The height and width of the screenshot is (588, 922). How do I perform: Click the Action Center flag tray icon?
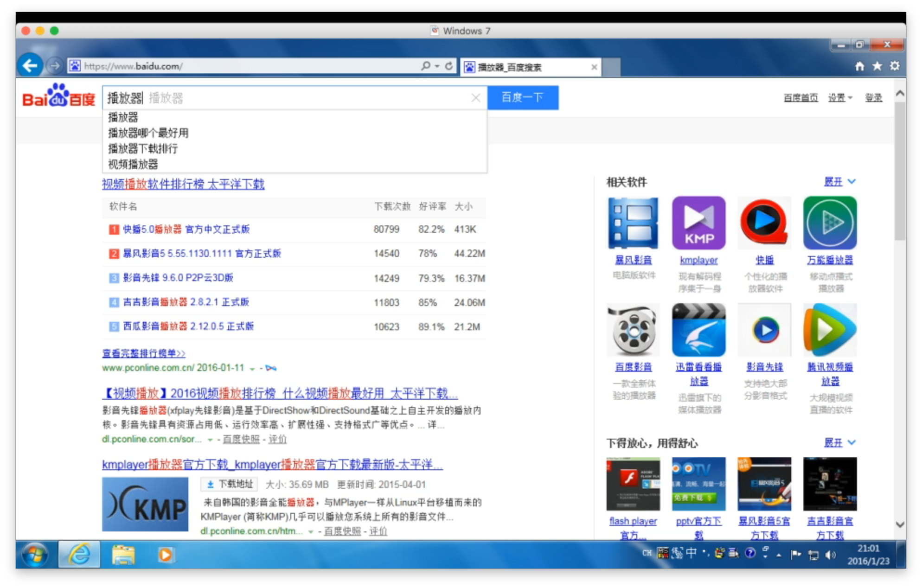796,554
